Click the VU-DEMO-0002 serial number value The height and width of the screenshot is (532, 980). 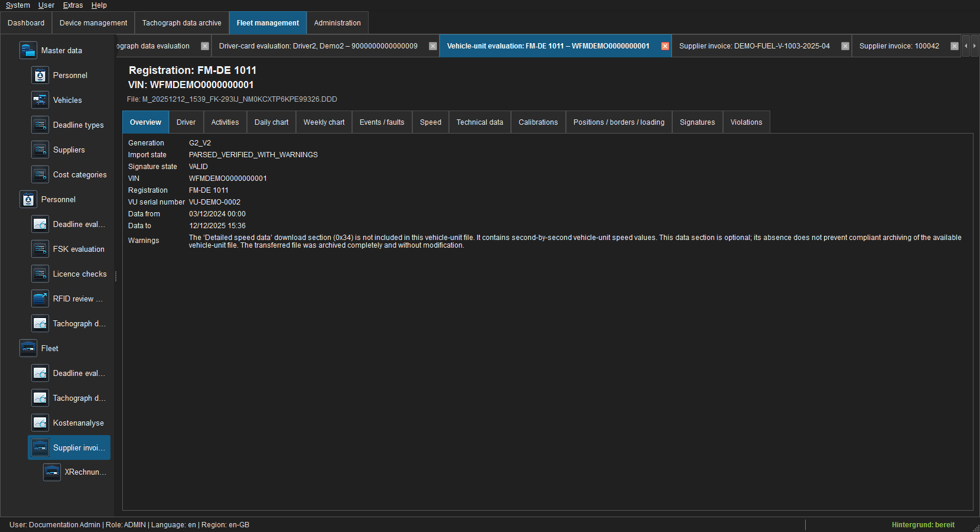pos(214,202)
